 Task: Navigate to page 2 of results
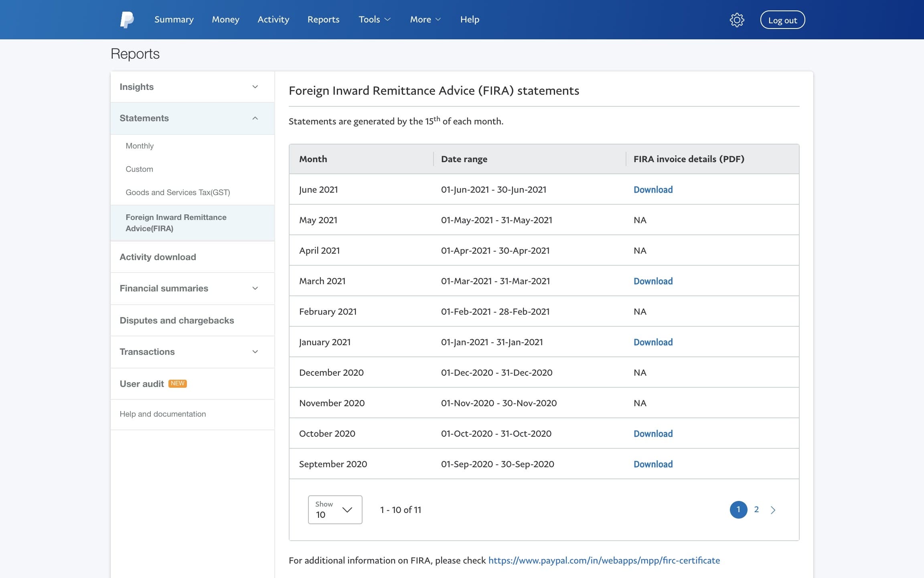[x=756, y=509]
